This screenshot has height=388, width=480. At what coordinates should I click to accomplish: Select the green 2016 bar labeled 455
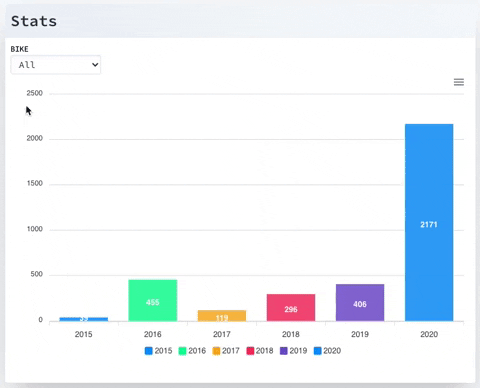coord(153,301)
